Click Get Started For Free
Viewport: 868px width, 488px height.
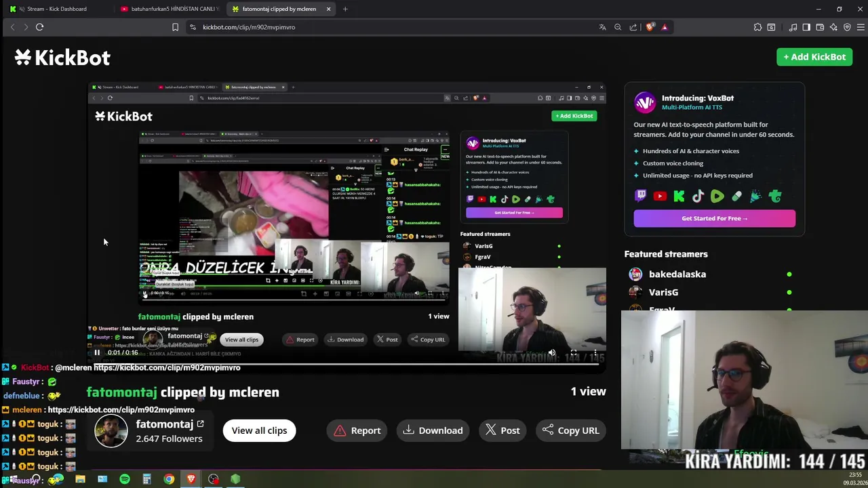point(714,218)
